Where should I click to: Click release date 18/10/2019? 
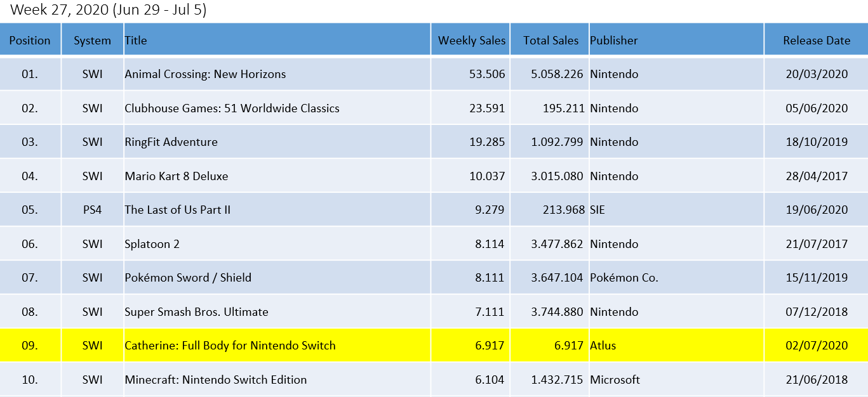click(x=816, y=142)
